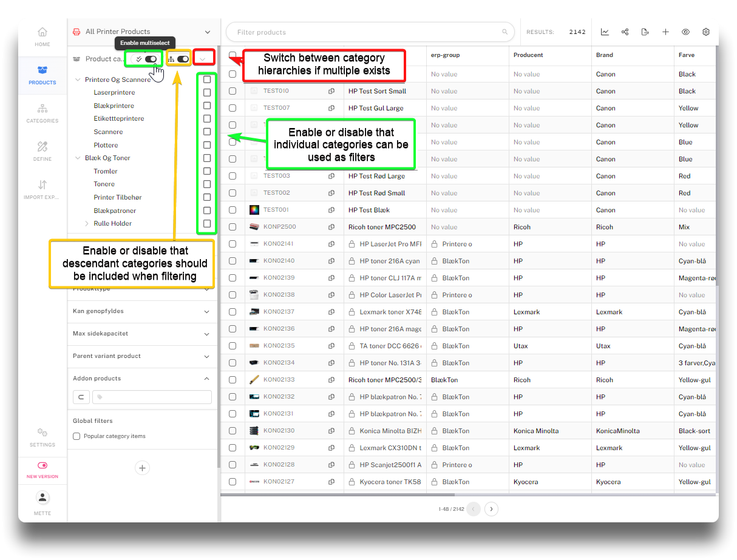The image size is (737, 560).
Task: Go to Categories in left sidebar
Action: (42, 113)
